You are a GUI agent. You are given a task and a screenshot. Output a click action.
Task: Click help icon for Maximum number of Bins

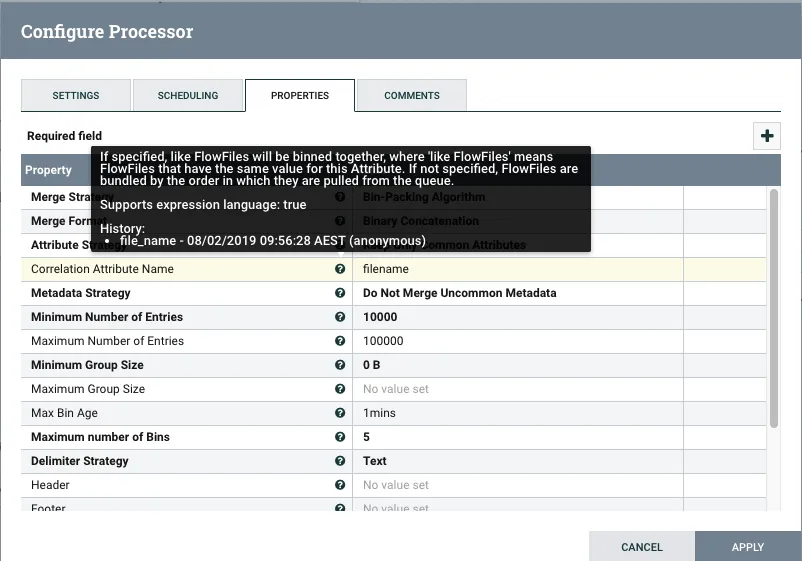pyautogui.click(x=340, y=437)
